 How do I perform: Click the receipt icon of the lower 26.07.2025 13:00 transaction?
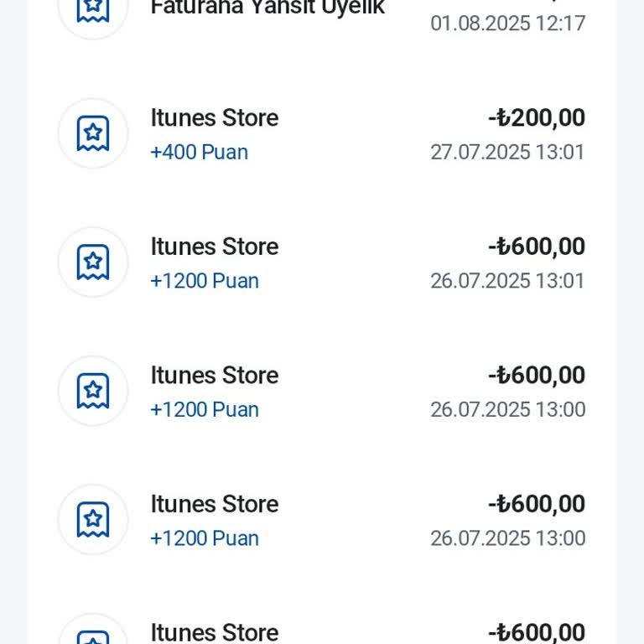coord(93,519)
